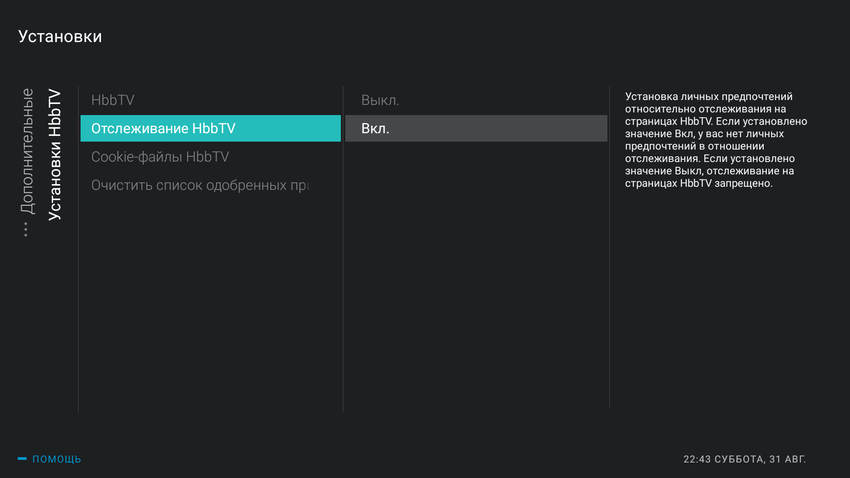This screenshot has width=850, height=478.
Task: Open the HbbTV menu entry
Action: click(x=112, y=100)
